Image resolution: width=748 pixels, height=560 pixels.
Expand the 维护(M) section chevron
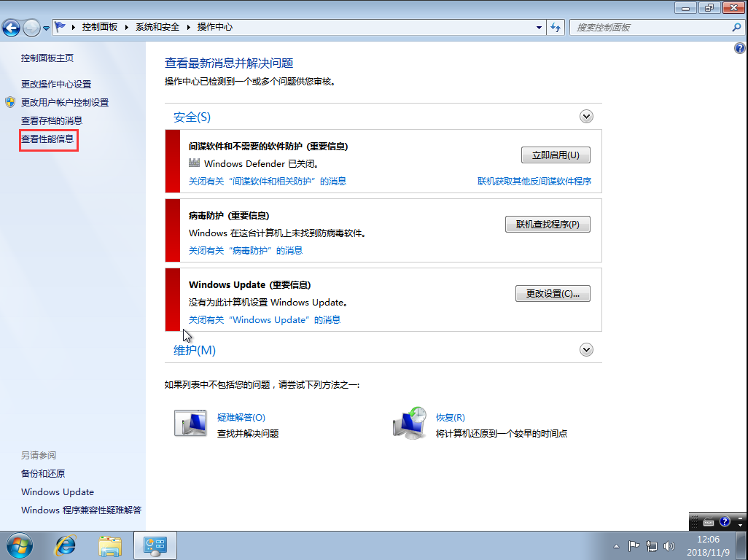point(586,350)
